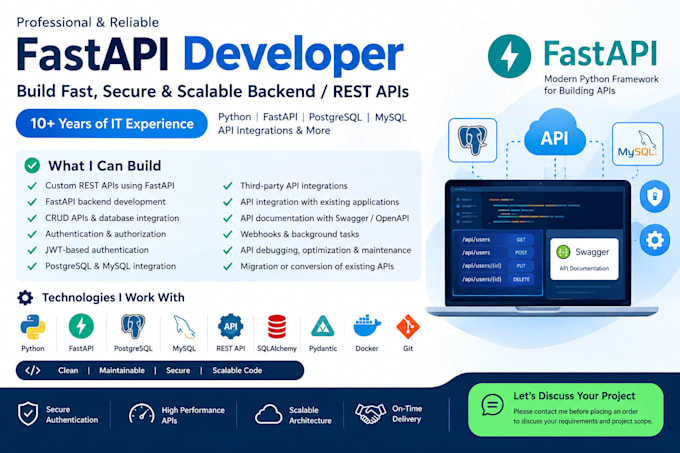Image resolution: width=680 pixels, height=453 pixels.
Task: Click the 10+ Years of IT Experience button
Action: (x=111, y=124)
